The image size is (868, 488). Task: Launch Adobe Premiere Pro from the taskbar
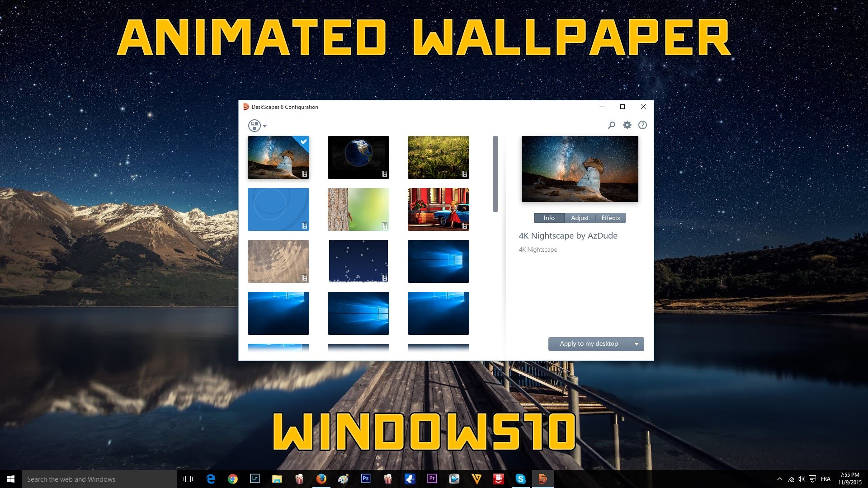pos(432,479)
